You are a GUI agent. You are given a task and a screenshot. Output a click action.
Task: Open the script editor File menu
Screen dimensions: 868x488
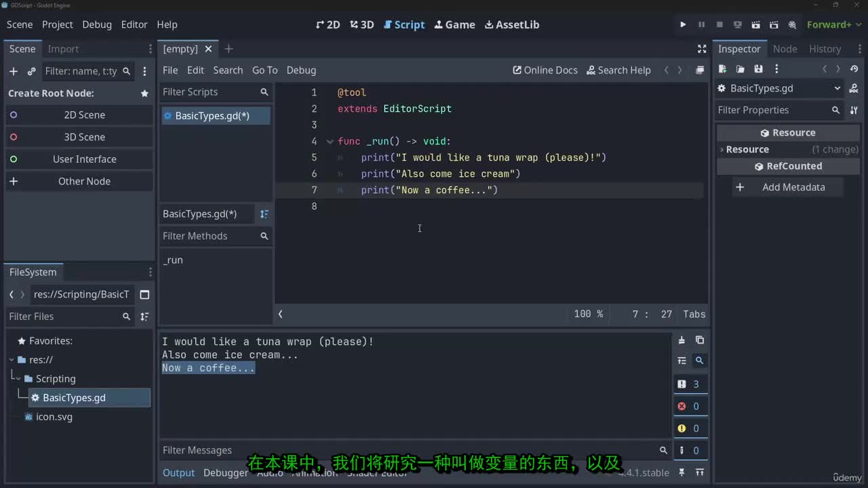coord(170,70)
